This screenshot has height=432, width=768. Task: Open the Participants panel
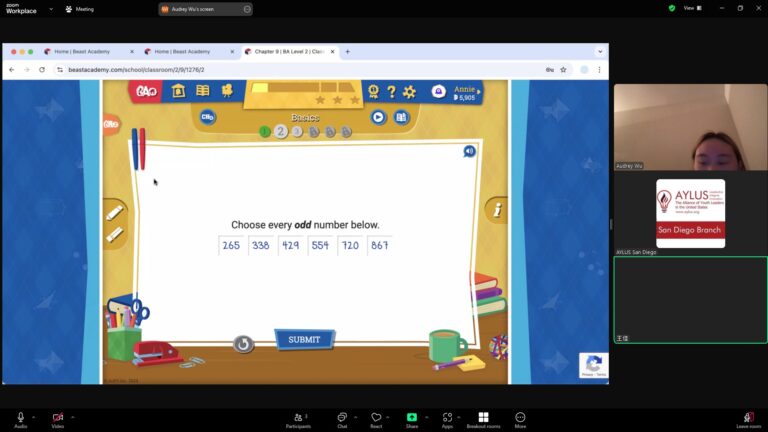[x=298, y=420]
